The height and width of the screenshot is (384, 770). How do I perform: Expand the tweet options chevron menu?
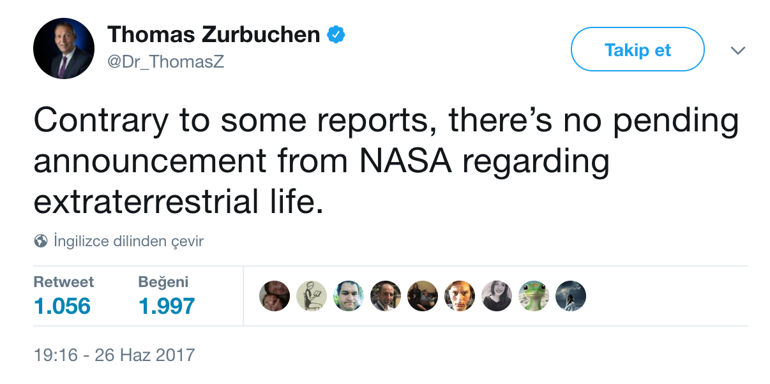[738, 50]
